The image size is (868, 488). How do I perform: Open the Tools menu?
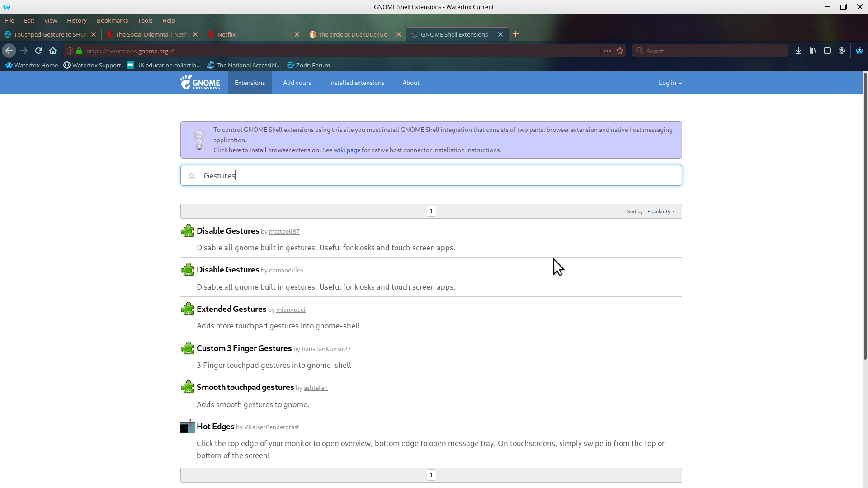pos(145,20)
